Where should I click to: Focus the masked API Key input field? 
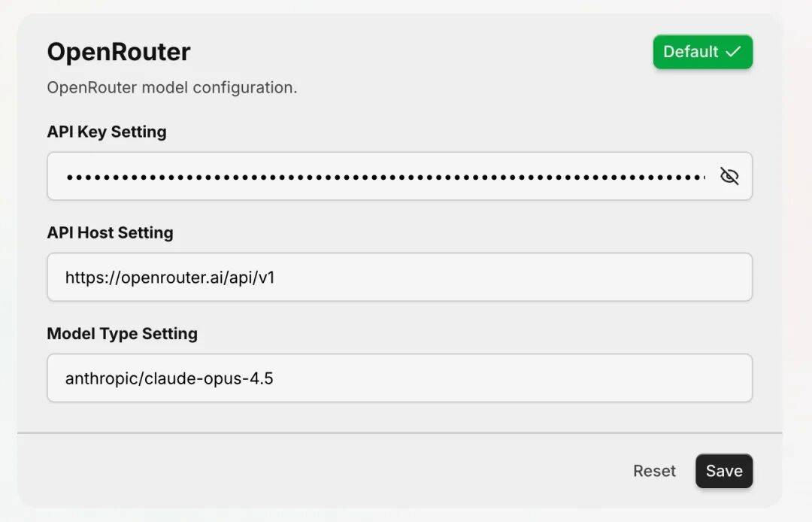(x=383, y=176)
